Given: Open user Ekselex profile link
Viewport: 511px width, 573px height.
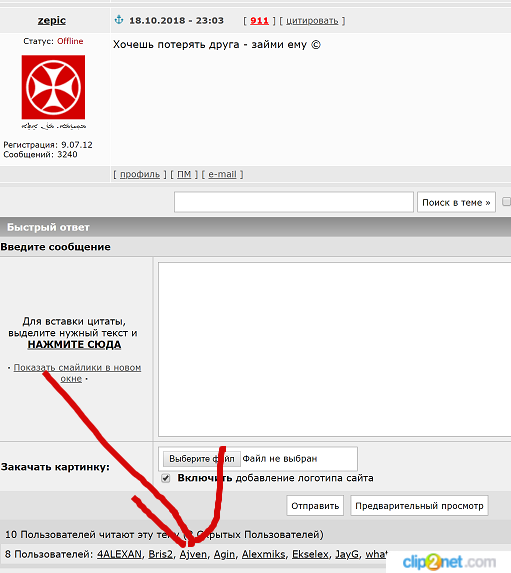Looking at the screenshot, I should pyautogui.click(x=310, y=554).
